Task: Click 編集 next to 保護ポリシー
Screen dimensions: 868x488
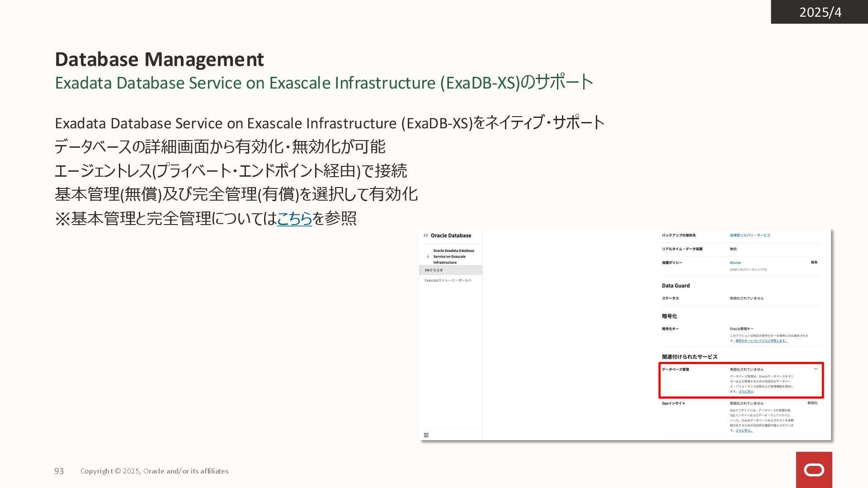Action: (814, 262)
